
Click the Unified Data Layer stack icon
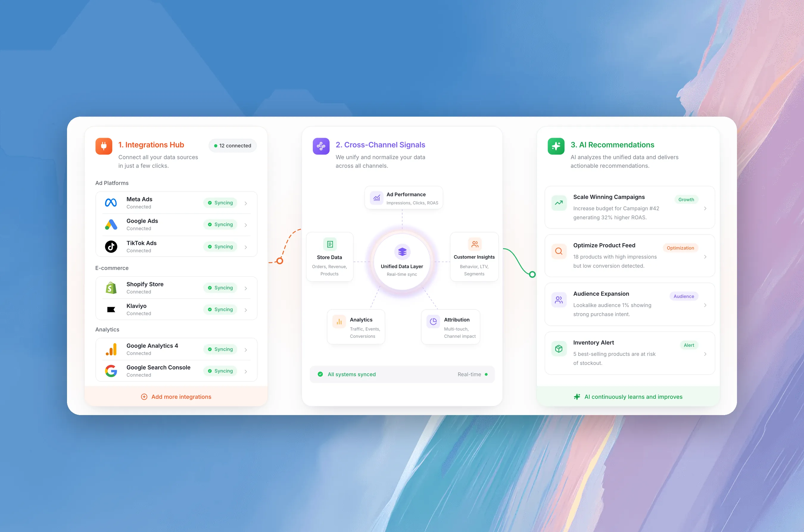tap(402, 252)
